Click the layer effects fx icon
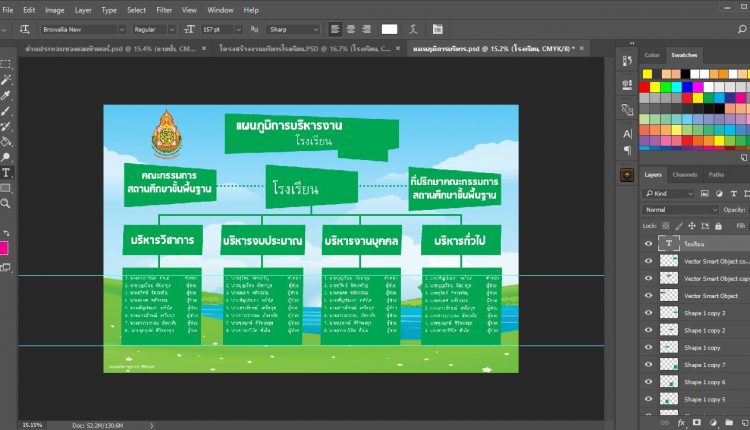This screenshot has height=430, width=750. [x=679, y=423]
